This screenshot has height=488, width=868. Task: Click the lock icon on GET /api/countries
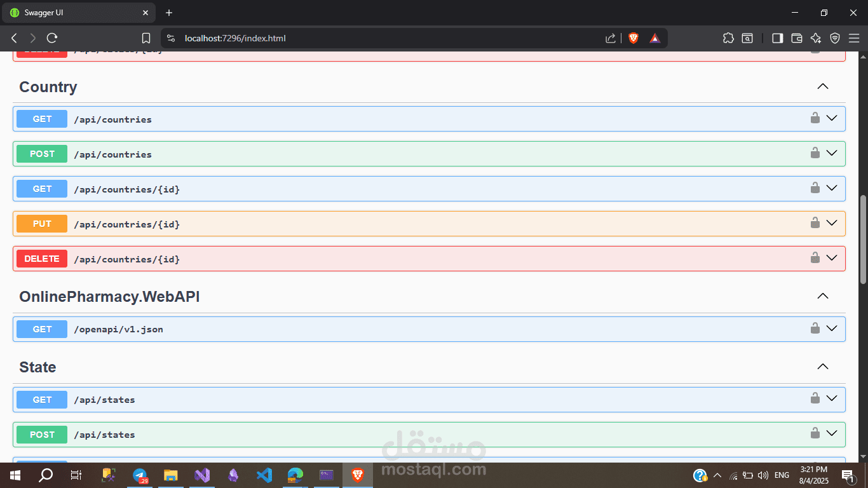pos(815,118)
